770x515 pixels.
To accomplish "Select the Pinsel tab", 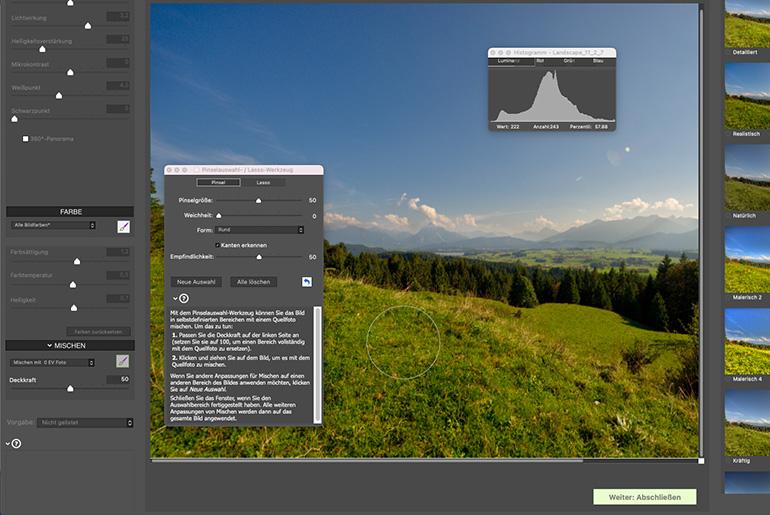I will coord(218,183).
